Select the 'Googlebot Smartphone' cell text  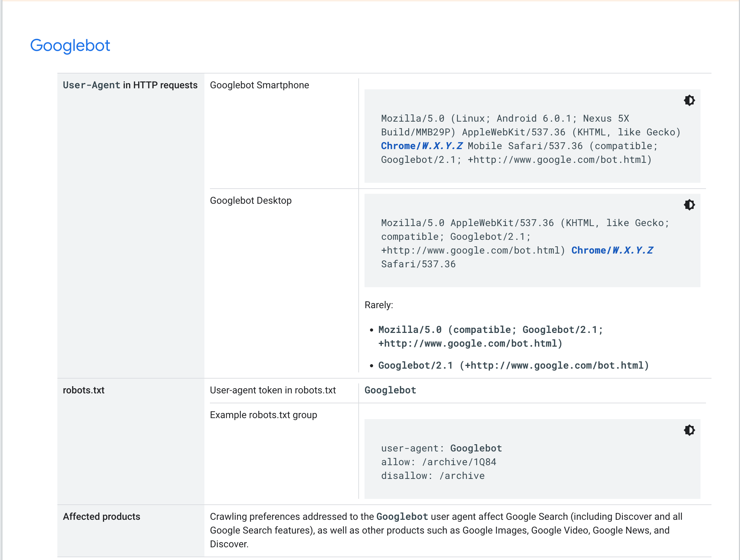(259, 85)
